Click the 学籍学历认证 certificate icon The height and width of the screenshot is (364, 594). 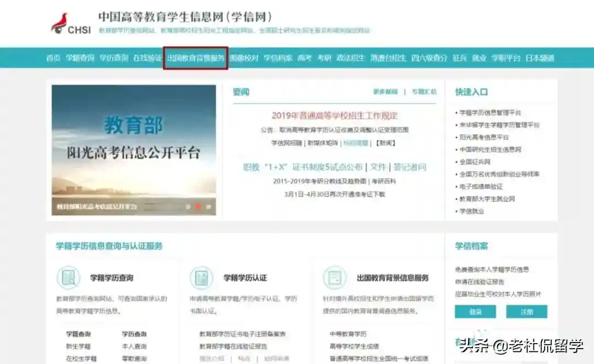201,278
